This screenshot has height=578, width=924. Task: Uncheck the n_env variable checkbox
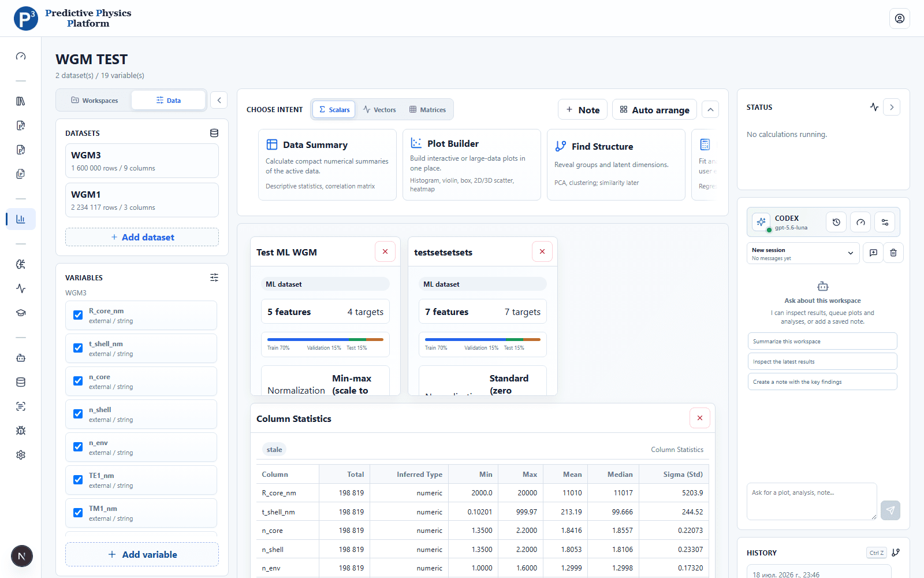point(78,447)
